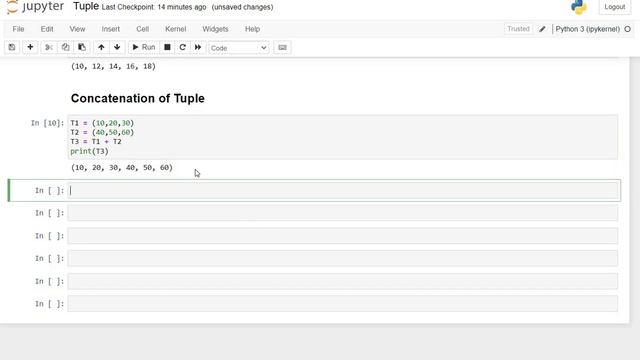Run the current cell
Image resolution: width=640 pixels, height=360 pixels.
(144, 47)
